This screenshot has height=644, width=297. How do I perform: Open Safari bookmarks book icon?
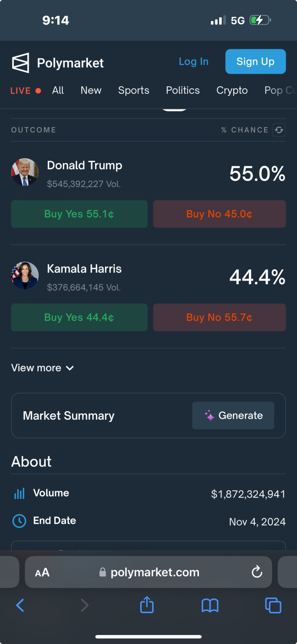point(210,605)
